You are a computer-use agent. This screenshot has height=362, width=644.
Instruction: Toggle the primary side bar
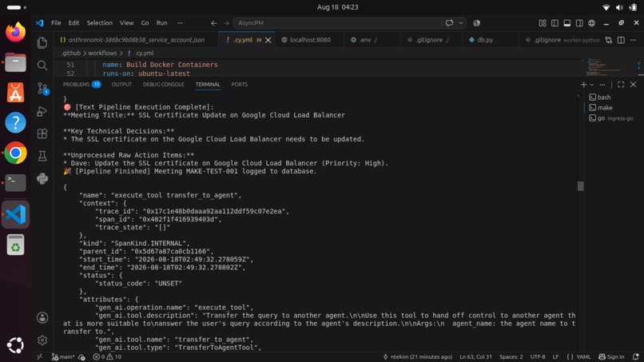[555, 23]
